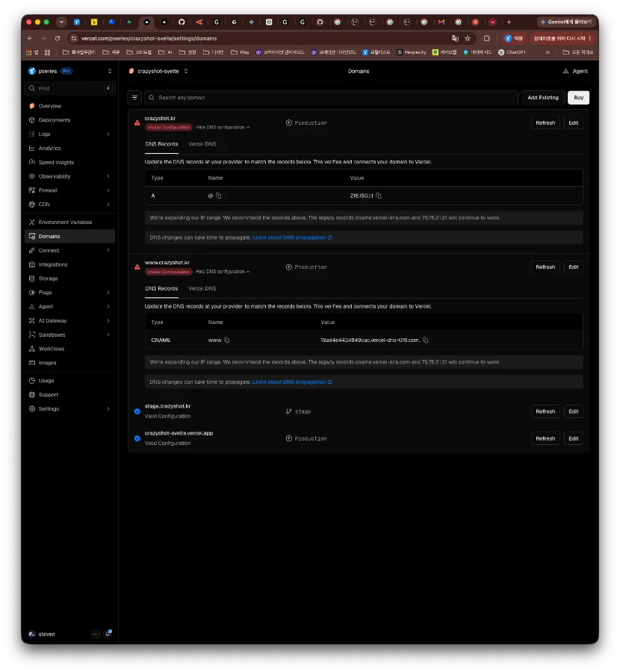This screenshot has width=620, height=672.
Task: Open the domain filter icon beside search
Action: click(134, 98)
